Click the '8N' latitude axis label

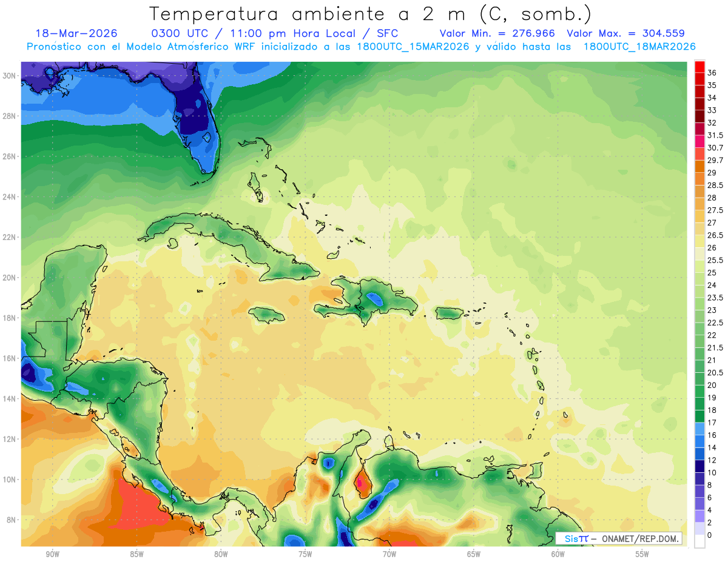click(12, 520)
